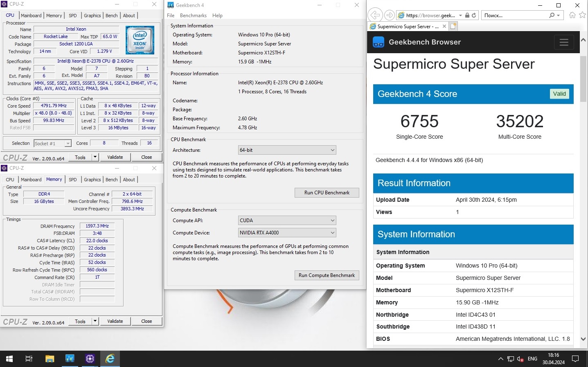The width and height of the screenshot is (588, 367).
Task: Open File Explorer from the taskbar
Action: click(50, 359)
